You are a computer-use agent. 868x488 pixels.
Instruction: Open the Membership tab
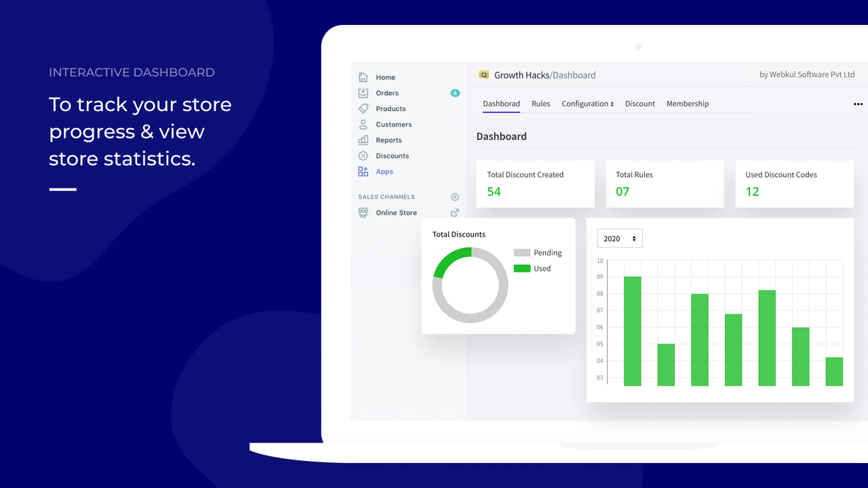688,104
